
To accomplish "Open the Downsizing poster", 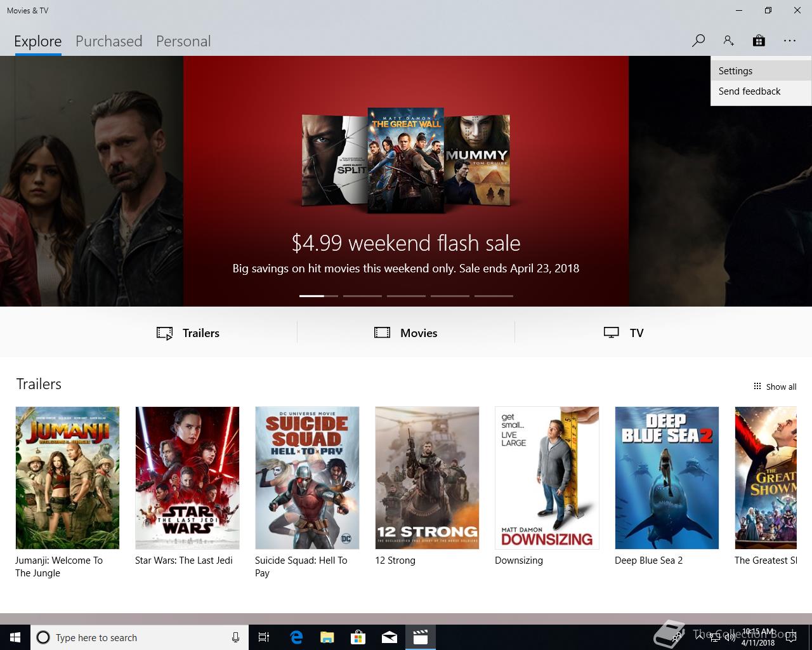I will [547, 478].
